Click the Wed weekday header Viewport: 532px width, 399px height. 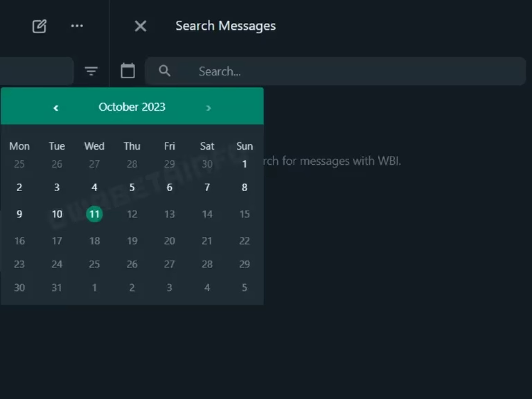(x=94, y=146)
